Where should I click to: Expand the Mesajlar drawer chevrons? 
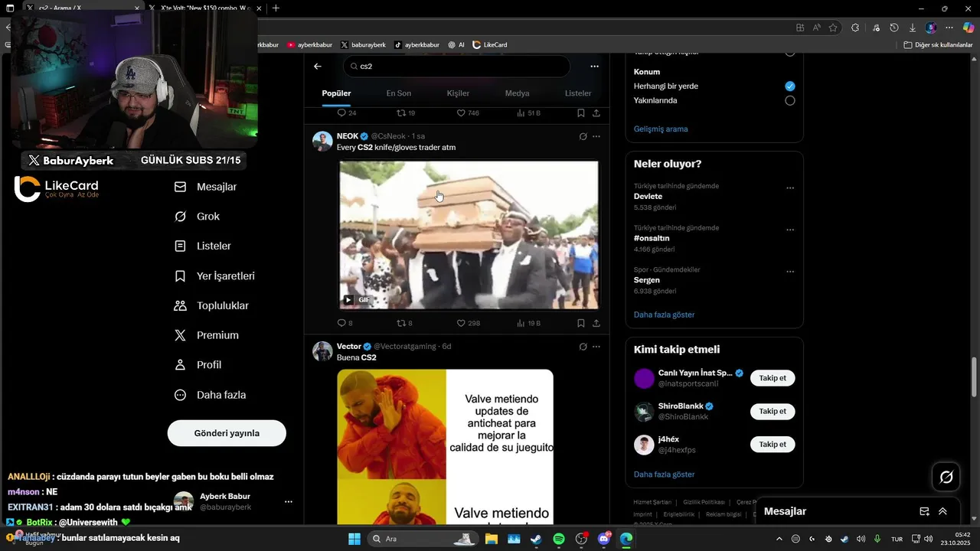tap(942, 511)
